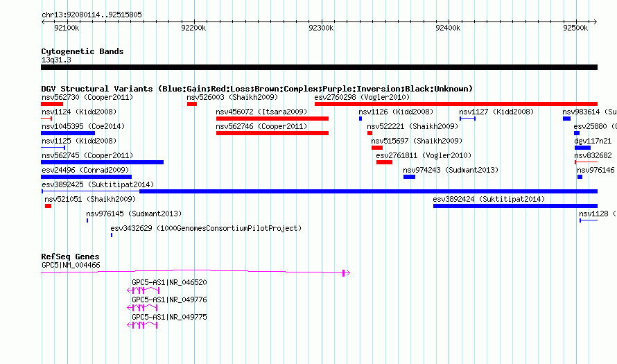Image resolution: width=617 pixels, height=364 pixels.
Task: Click the 92400k ruler tick label
Action: [448, 28]
